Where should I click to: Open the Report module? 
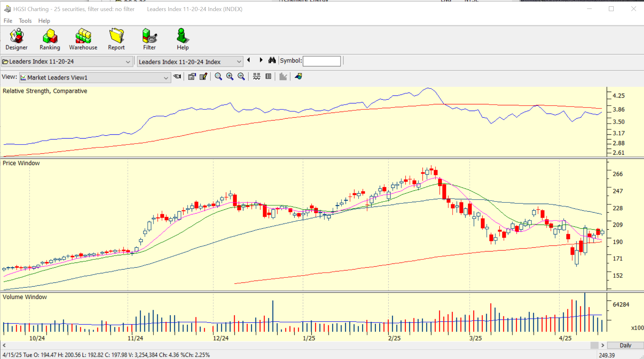click(116, 39)
